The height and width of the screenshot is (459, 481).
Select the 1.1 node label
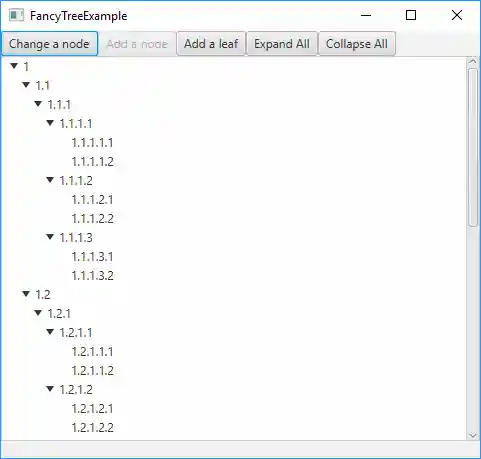click(43, 86)
